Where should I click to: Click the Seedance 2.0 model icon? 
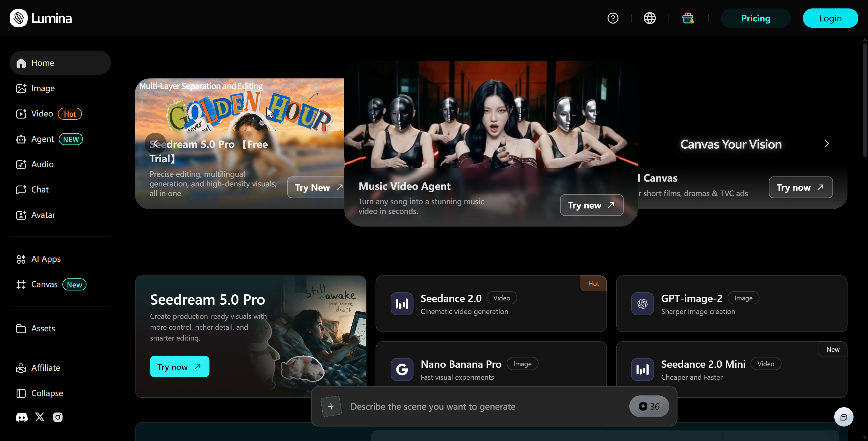402,304
